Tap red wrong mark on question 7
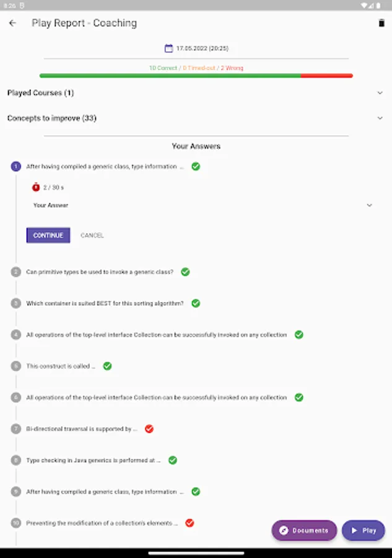 click(x=149, y=428)
